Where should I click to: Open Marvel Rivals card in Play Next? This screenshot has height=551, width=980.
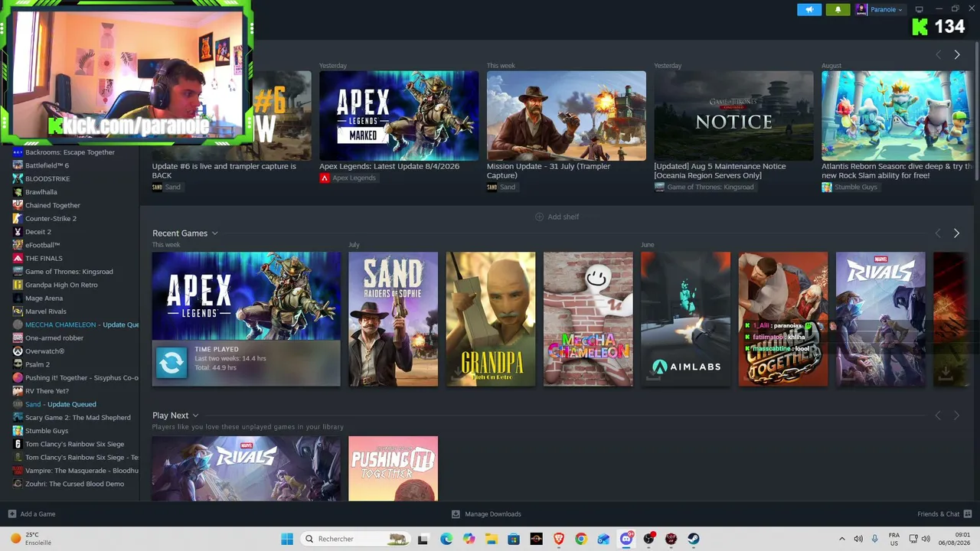coord(246,468)
